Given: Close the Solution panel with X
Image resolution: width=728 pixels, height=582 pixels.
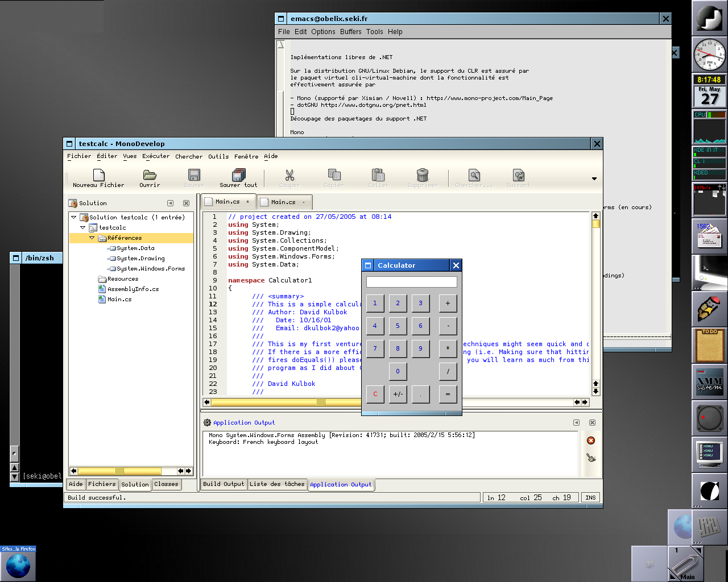Looking at the screenshot, I should [186, 203].
